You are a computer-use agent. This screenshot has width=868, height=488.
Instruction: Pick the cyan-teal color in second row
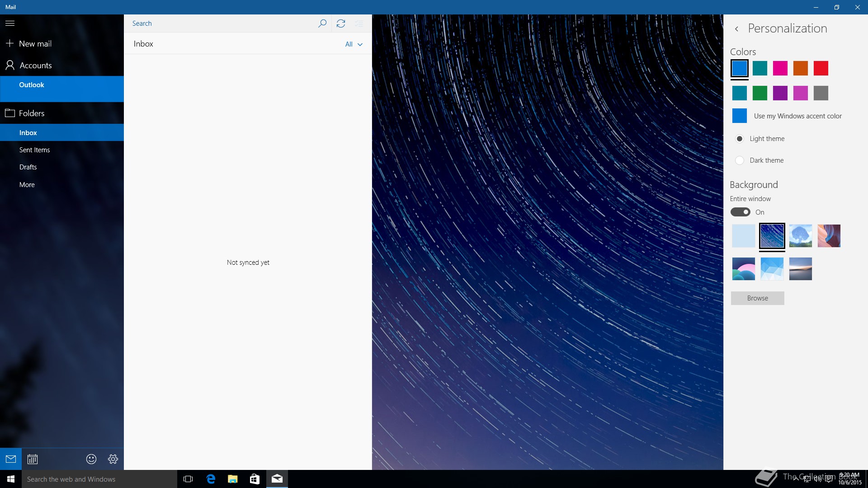coord(740,93)
